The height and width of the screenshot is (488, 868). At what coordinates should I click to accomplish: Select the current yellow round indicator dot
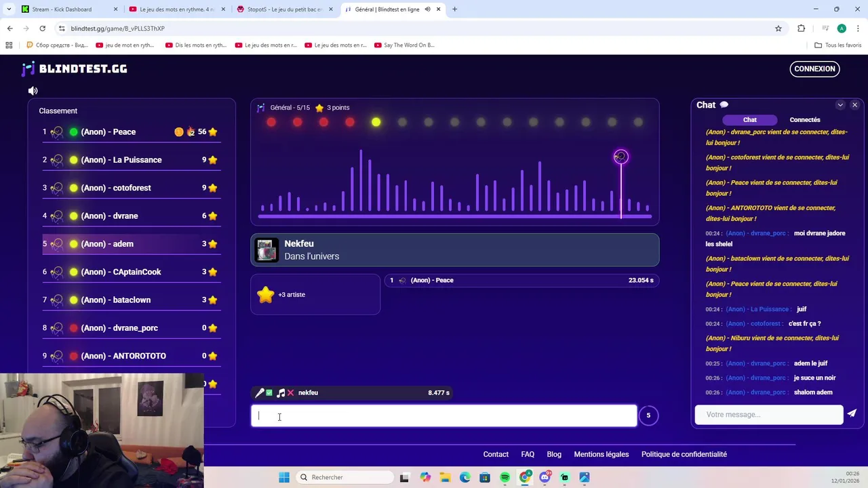coord(376,122)
